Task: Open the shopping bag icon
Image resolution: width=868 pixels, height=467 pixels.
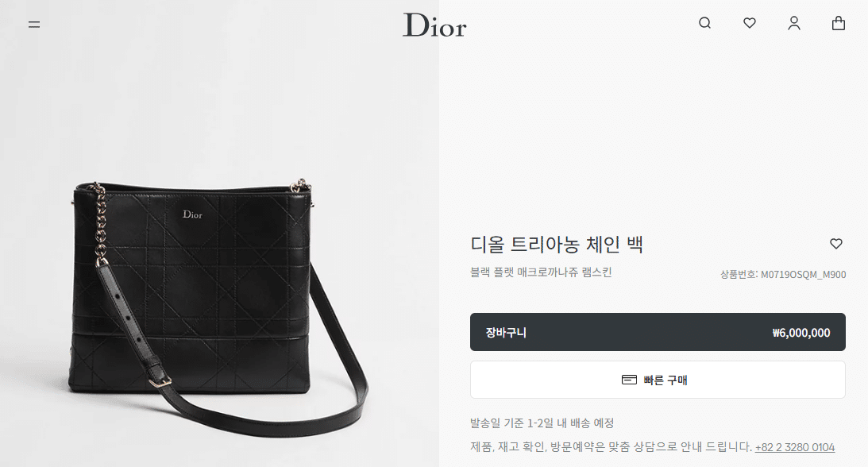Action: coord(839,23)
